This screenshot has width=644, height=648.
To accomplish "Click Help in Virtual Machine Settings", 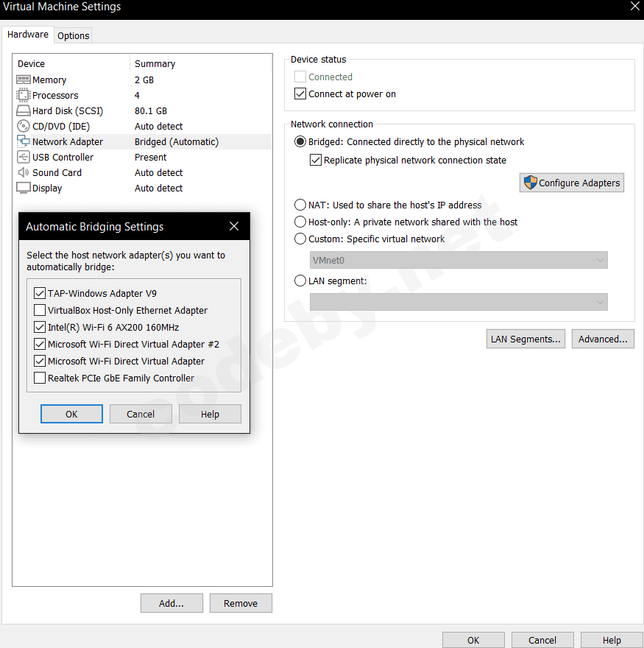I will click(x=612, y=640).
